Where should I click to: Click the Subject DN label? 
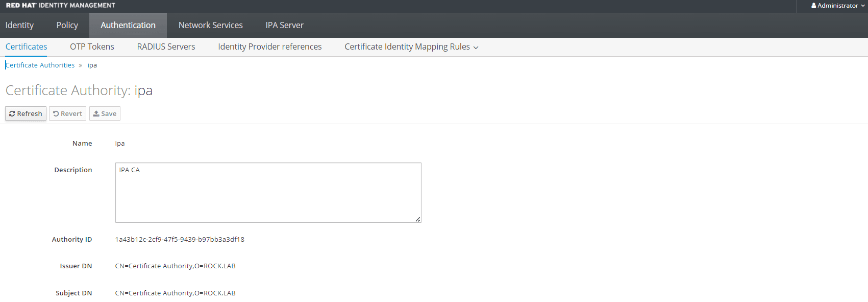coord(74,293)
